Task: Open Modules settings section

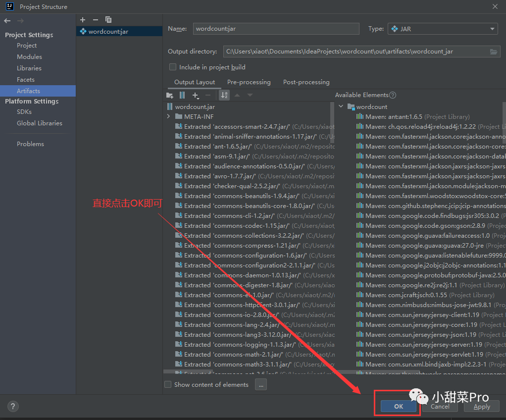Action: 29,57
